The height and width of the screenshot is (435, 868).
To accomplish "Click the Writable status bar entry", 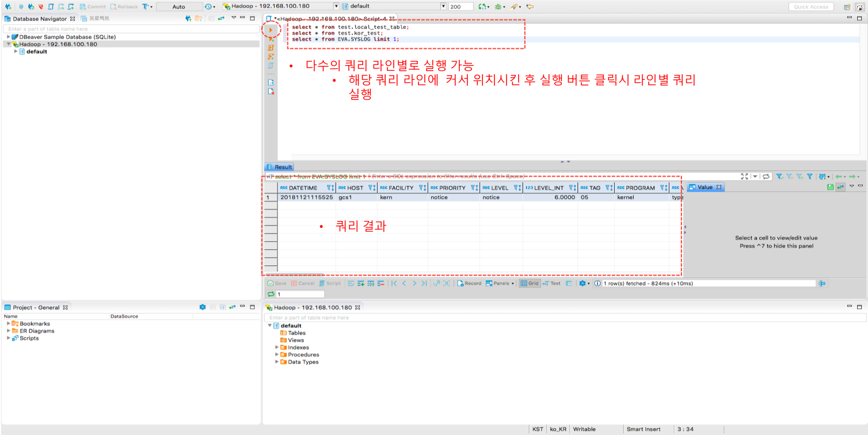I will click(x=584, y=429).
